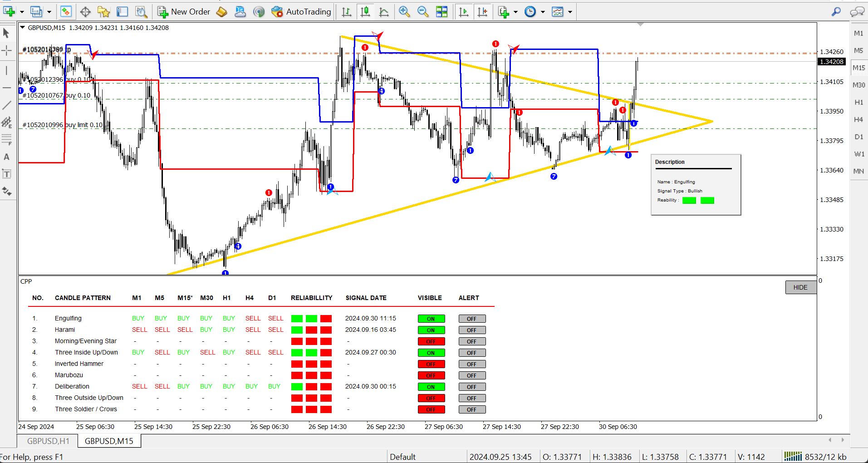Switch to H4 timeframe
This screenshot has height=463, width=868.
point(858,119)
